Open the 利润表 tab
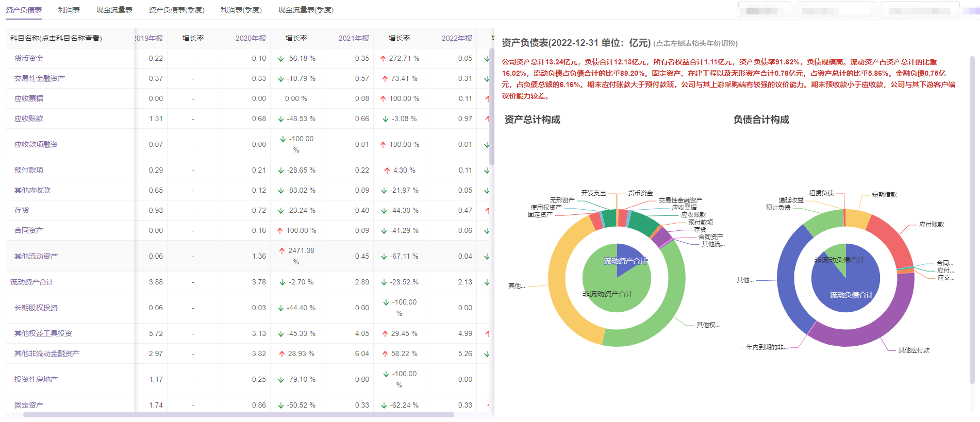 tap(69, 10)
